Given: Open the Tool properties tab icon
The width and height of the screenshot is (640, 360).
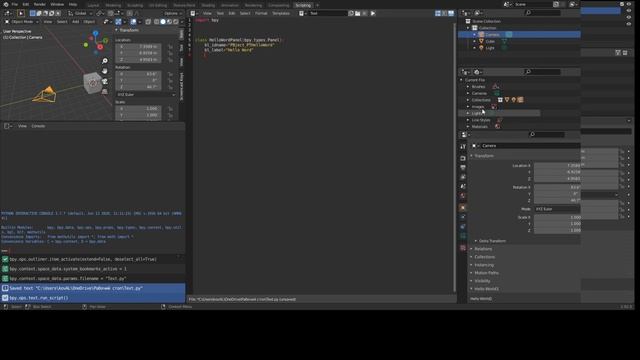Looking at the screenshot, I should click(463, 147).
